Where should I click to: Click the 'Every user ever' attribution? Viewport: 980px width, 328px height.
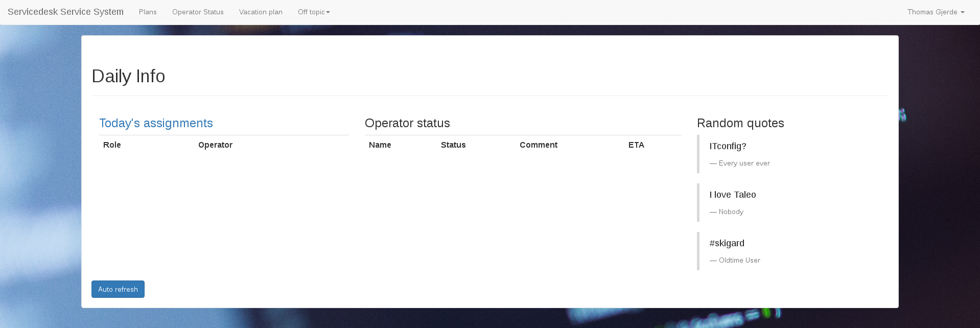click(740, 163)
